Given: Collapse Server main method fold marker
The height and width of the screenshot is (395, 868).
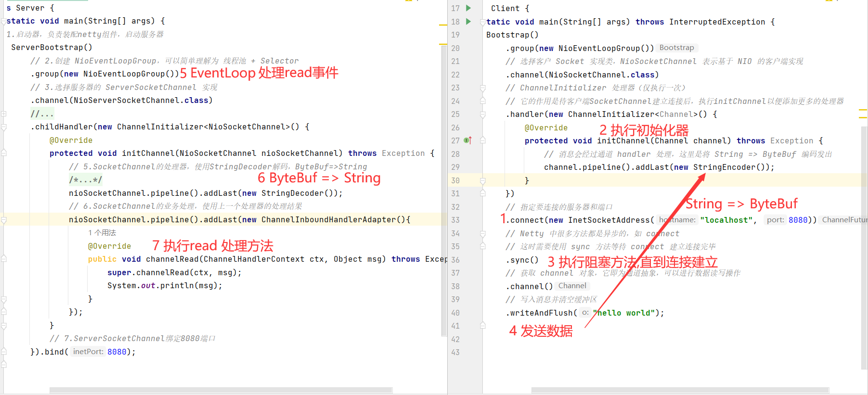Looking at the screenshot, I should [3, 21].
